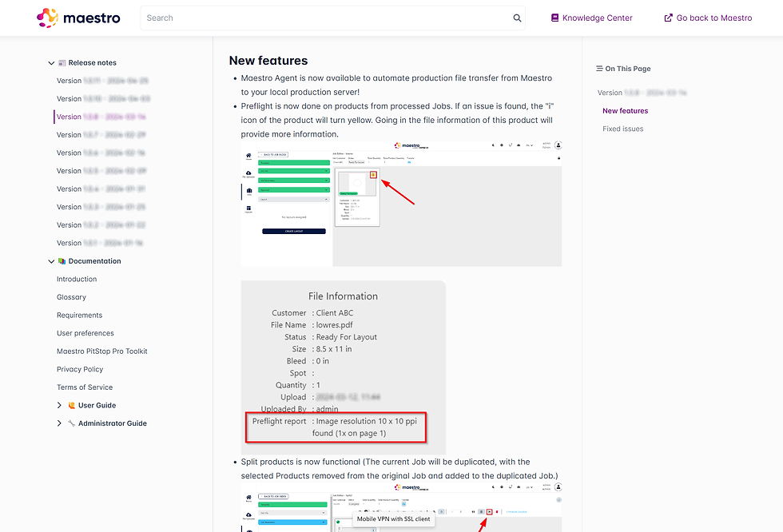Open the Requirements page
783x532 pixels.
click(x=79, y=315)
